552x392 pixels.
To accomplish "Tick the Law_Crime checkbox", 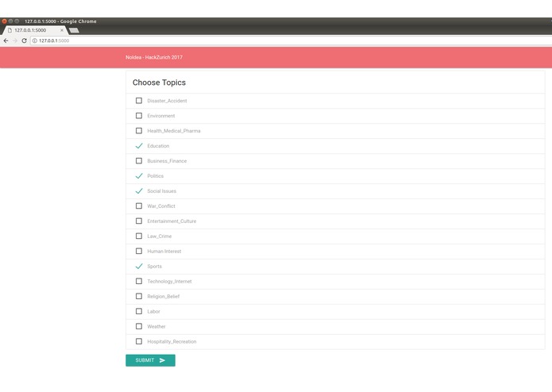I will click(x=139, y=236).
